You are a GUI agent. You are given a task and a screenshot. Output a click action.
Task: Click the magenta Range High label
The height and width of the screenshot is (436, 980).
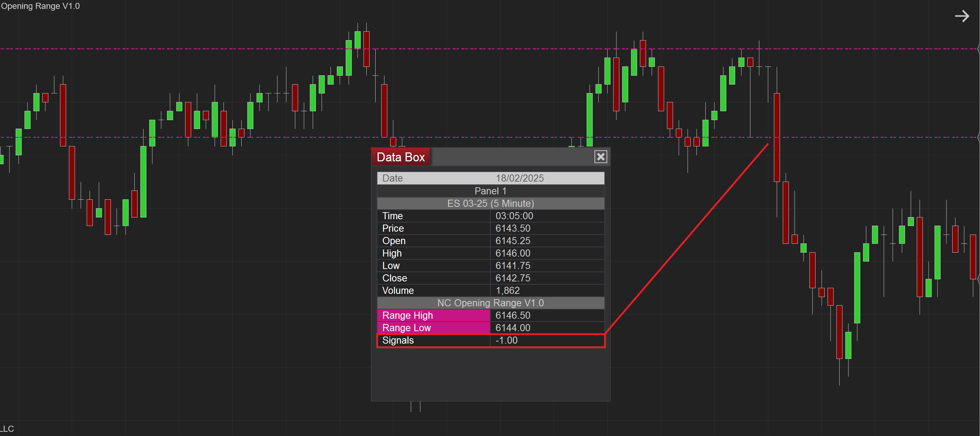click(433, 315)
